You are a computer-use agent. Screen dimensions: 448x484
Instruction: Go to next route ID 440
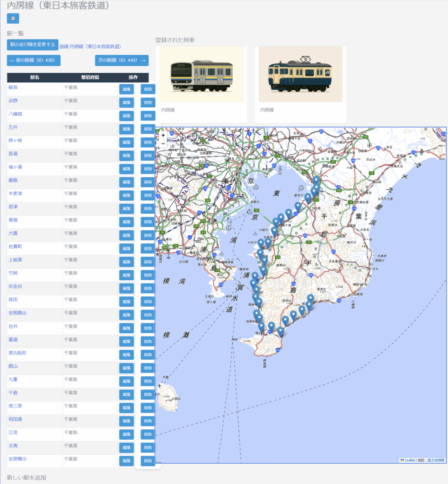tap(122, 60)
